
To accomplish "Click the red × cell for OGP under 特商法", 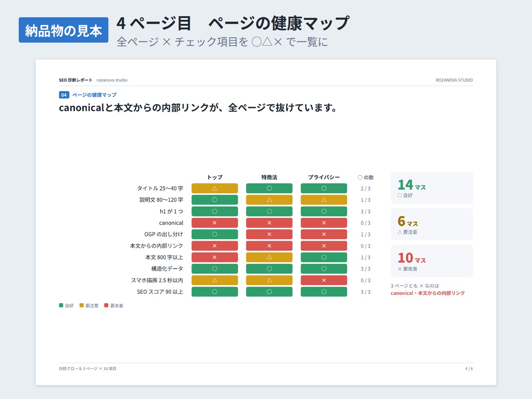I will [269, 234].
